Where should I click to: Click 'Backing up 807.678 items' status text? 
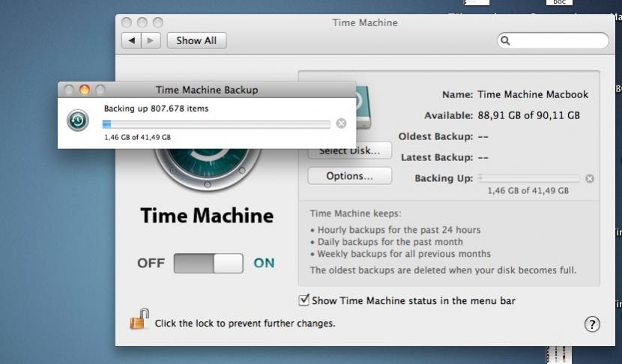click(157, 109)
